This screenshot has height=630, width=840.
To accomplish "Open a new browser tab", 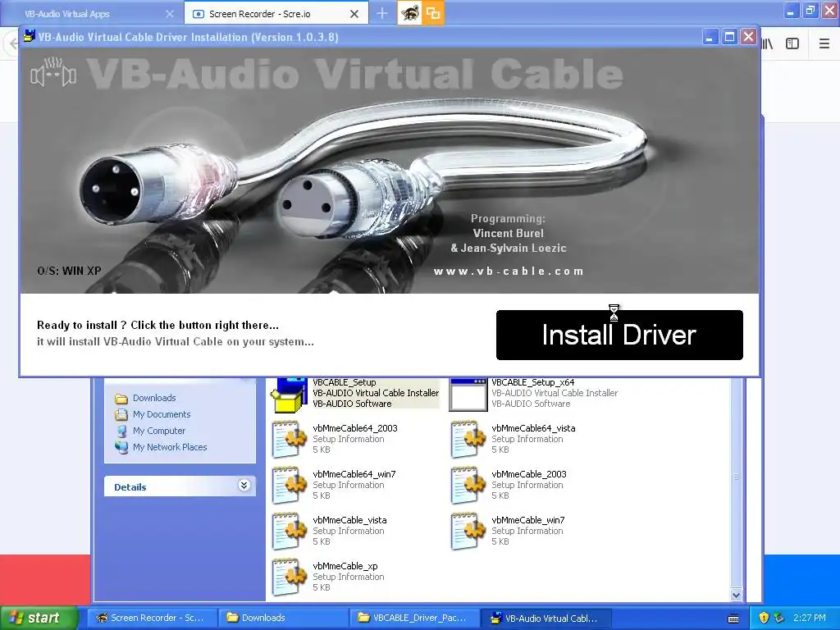I will click(x=382, y=13).
